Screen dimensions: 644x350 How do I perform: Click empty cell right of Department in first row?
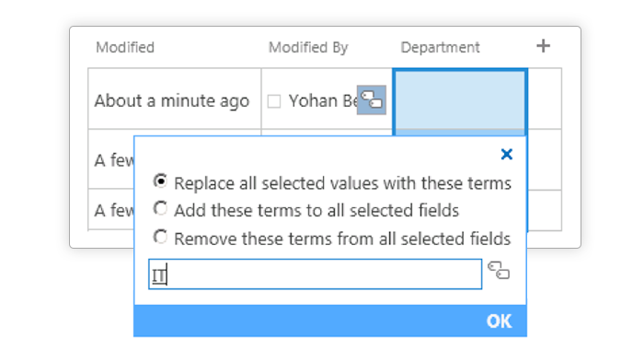pos(545,99)
